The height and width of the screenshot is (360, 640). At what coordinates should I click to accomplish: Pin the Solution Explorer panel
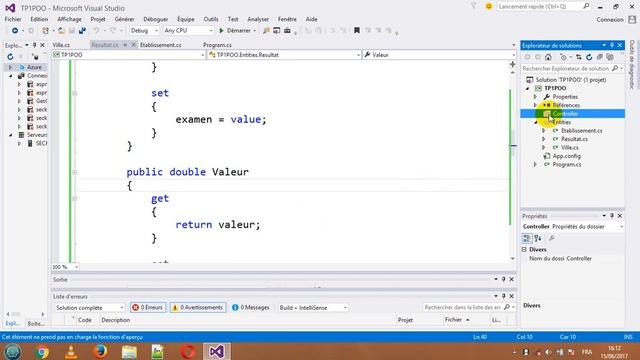pyautogui.click(x=612, y=45)
